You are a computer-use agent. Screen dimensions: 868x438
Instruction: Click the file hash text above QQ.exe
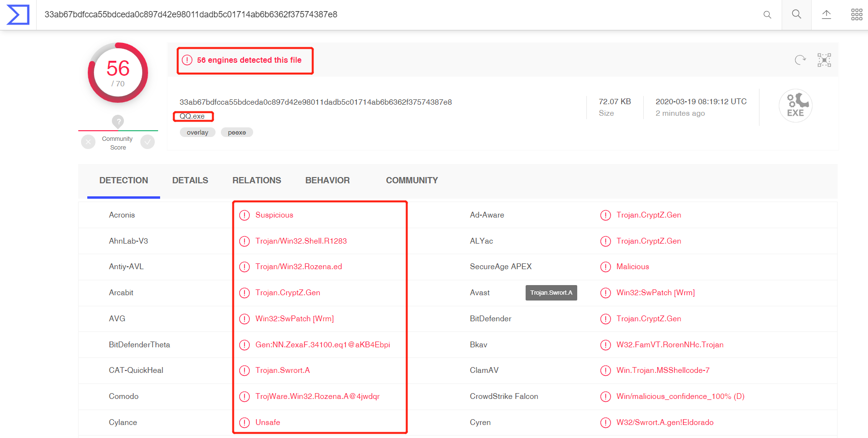pyautogui.click(x=316, y=102)
